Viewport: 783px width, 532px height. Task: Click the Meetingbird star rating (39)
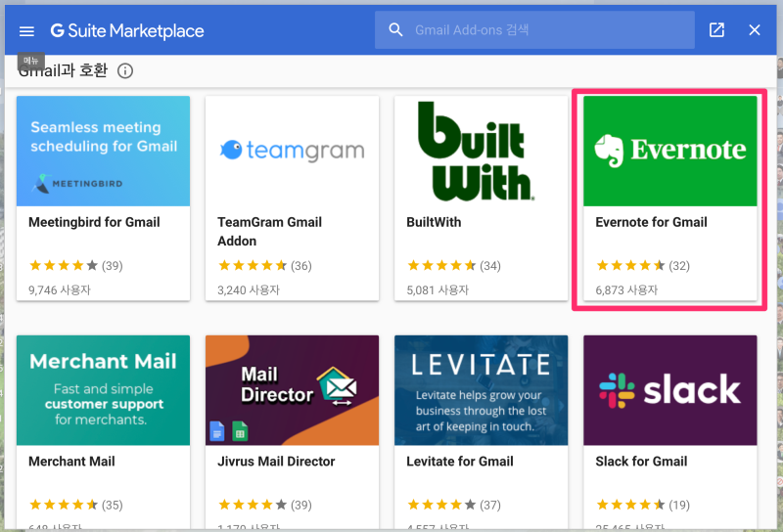[x=76, y=265]
